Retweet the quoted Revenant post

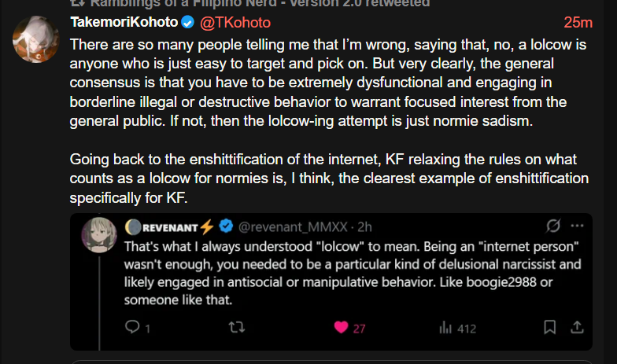click(237, 327)
